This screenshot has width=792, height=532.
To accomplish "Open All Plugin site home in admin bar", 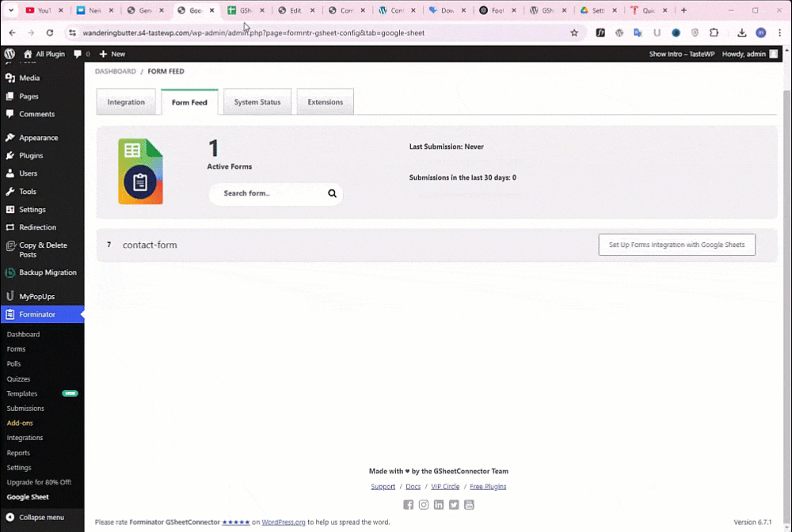I will (x=44, y=54).
